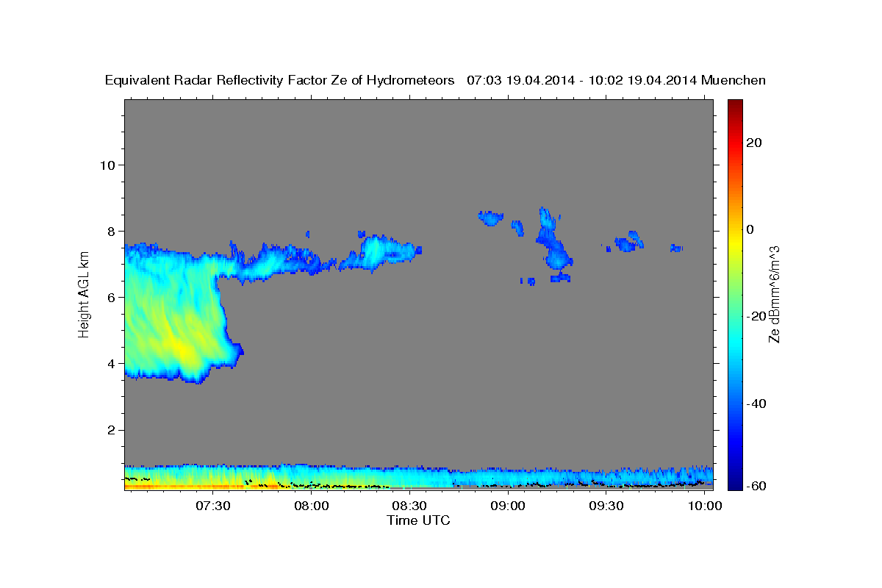
Task: Click the cyan cloud patch near 08:20 at 7 km
Action: click(x=379, y=252)
